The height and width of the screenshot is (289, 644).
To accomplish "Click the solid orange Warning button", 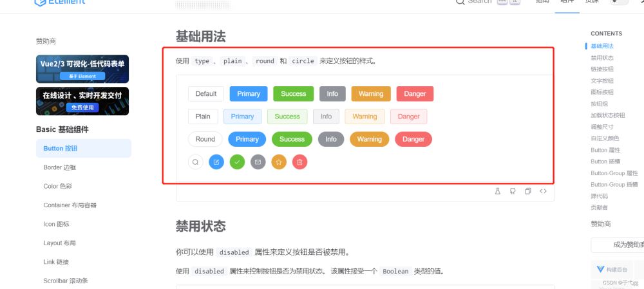I will pos(371,93).
